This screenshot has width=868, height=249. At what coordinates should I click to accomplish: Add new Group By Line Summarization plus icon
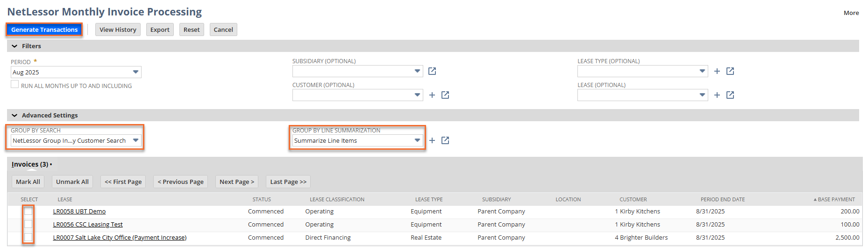[432, 140]
